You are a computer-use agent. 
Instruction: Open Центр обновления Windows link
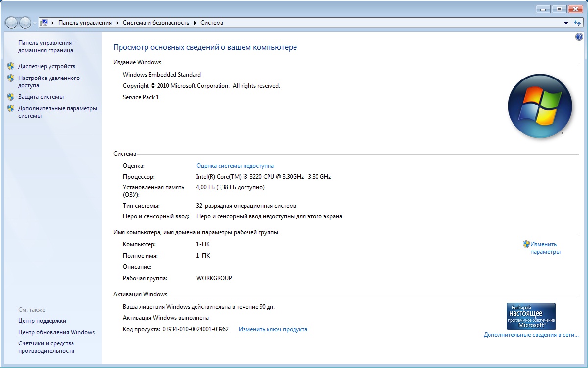coord(56,332)
